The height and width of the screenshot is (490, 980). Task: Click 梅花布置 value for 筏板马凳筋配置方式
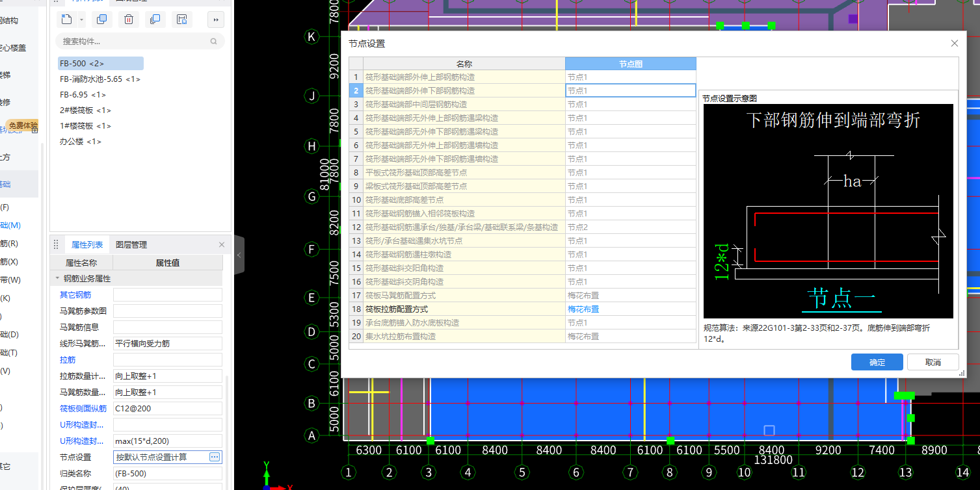click(x=631, y=295)
